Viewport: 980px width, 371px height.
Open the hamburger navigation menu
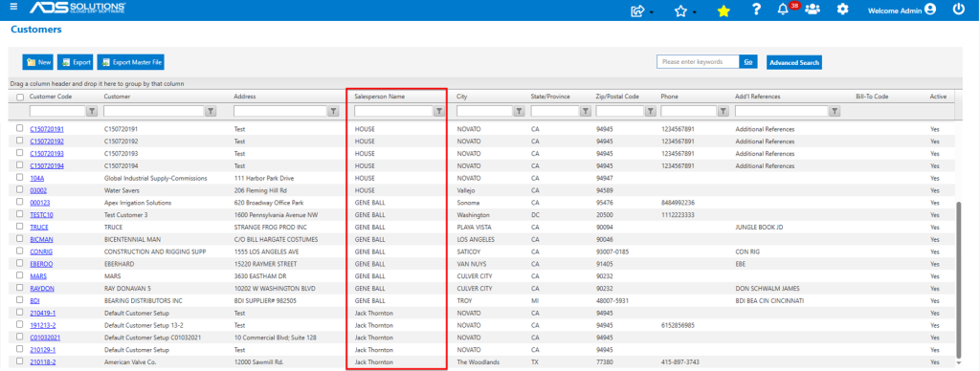13,7
